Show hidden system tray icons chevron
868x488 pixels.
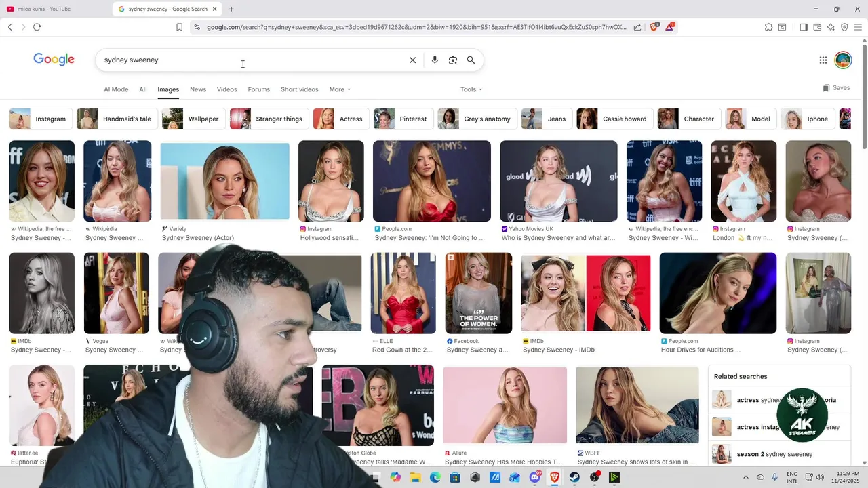pyautogui.click(x=746, y=477)
